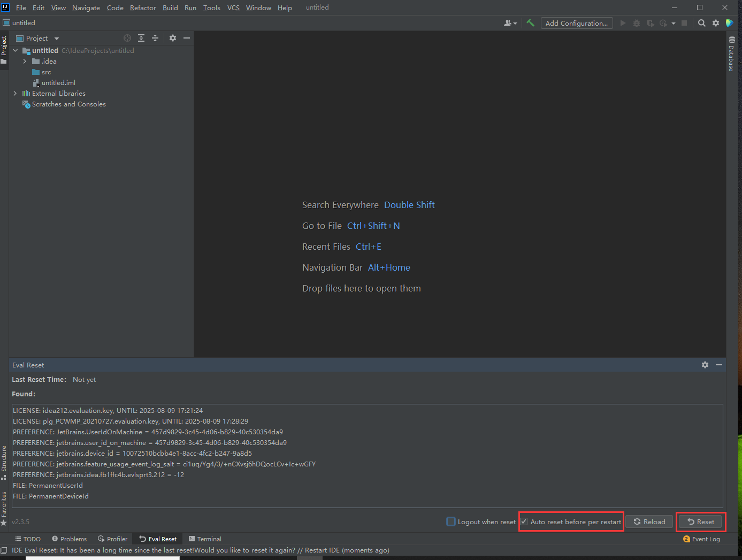Click the untitled navigation bar breadcrumb
Screen dimensions: 742x560
click(19, 23)
